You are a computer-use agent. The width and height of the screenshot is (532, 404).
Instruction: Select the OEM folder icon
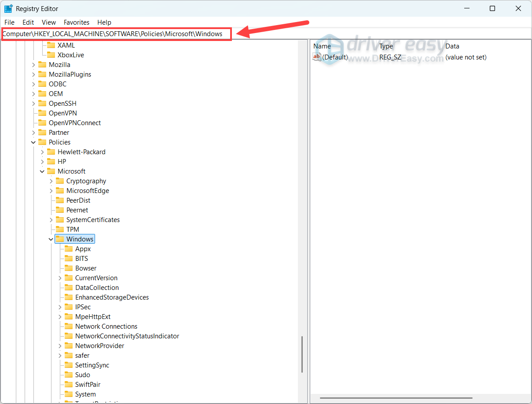(42, 93)
